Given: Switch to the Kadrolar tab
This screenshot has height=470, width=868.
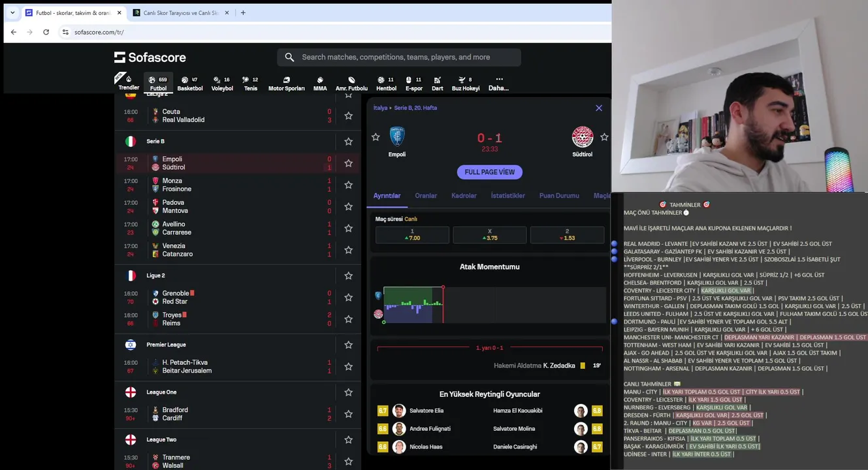Looking at the screenshot, I should coord(464,196).
